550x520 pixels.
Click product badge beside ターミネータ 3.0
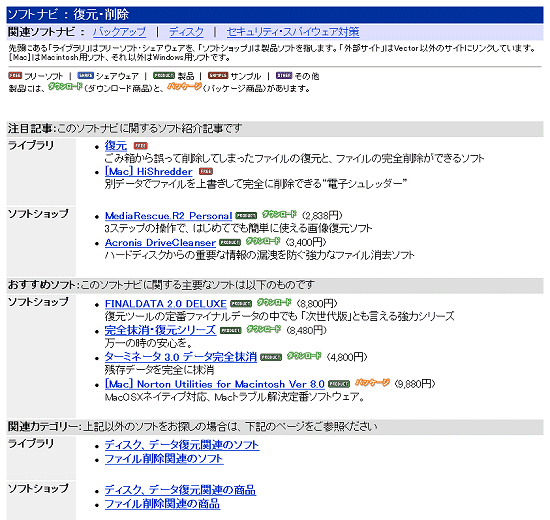pos(271,357)
